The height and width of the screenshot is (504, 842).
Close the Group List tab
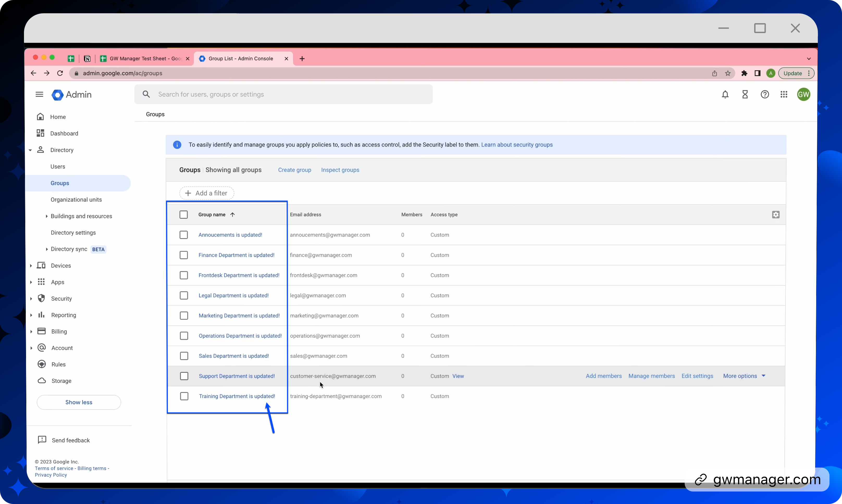click(x=287, y=58)
